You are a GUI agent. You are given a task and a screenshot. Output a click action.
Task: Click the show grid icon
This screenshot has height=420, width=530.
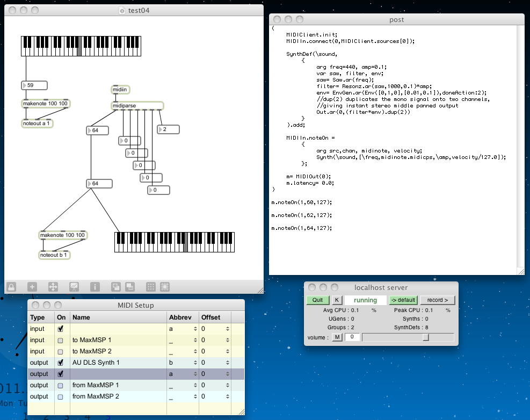[x=151, y=287]
